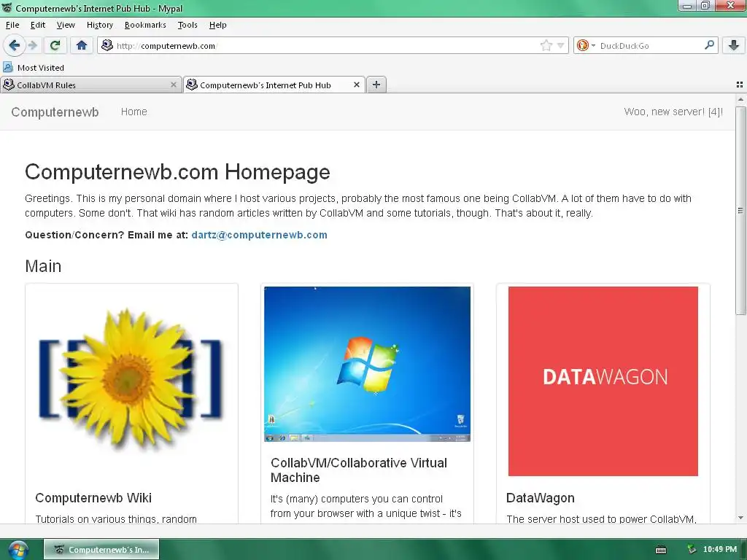Open the History menu
The height and width of the screenshot is (560, 747).
pyautogui.click(x=99, y=25)
